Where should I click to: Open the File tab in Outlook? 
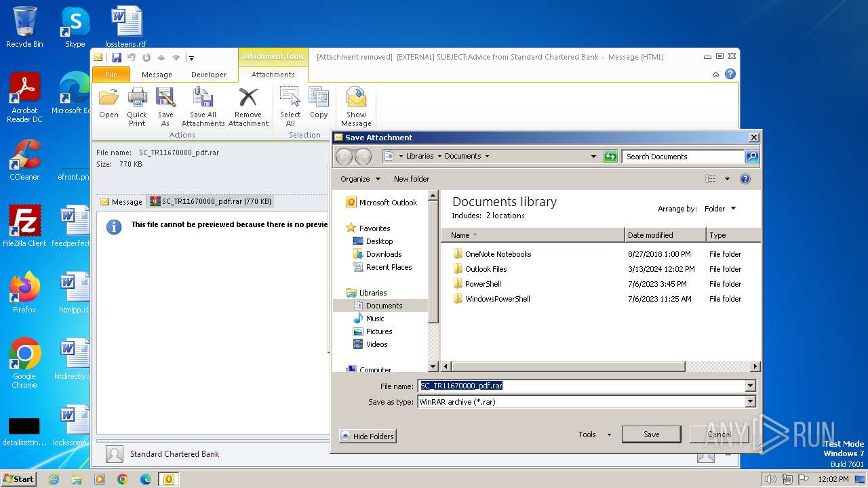click(111, 75)
